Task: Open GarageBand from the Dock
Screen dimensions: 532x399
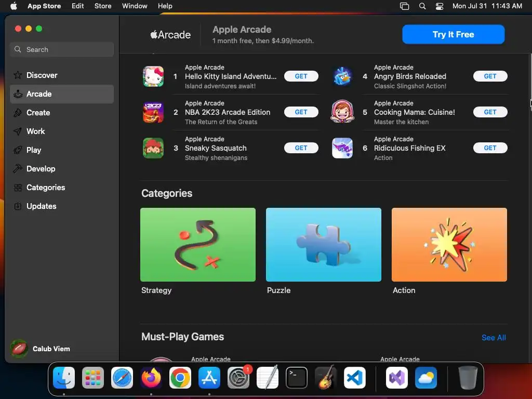Action: tap(326, 377)
